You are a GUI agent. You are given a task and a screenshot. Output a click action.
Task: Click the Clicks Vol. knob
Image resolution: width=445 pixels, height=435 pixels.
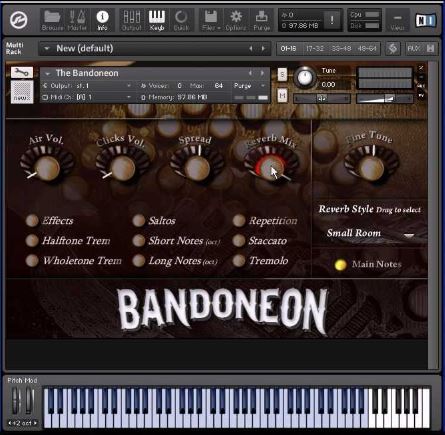(x=123, y=168)
